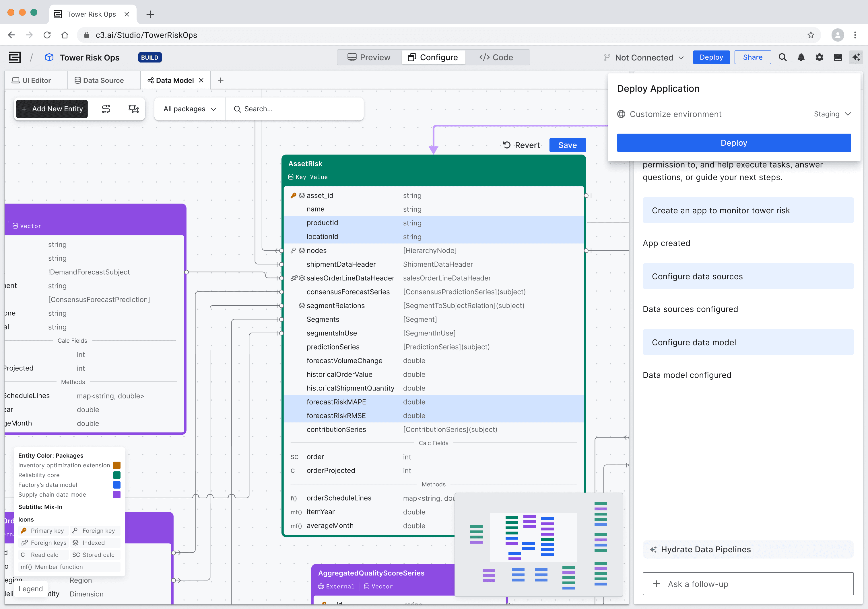This screenshot has width=868, height=609.
Task: Expand the All packages dropdown
Action: coord(189,109)
